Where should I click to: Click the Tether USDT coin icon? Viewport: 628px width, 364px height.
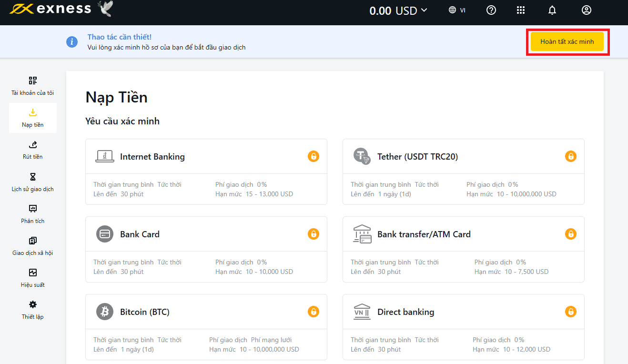click(362, 156)
